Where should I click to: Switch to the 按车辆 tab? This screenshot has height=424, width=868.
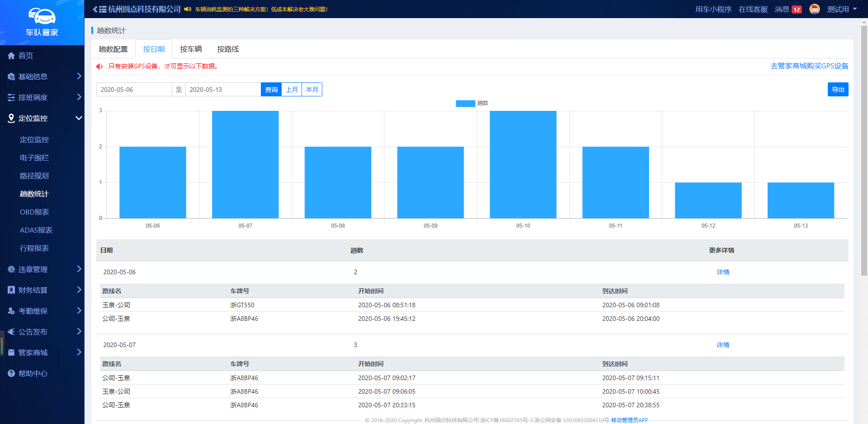pos(191,49)
